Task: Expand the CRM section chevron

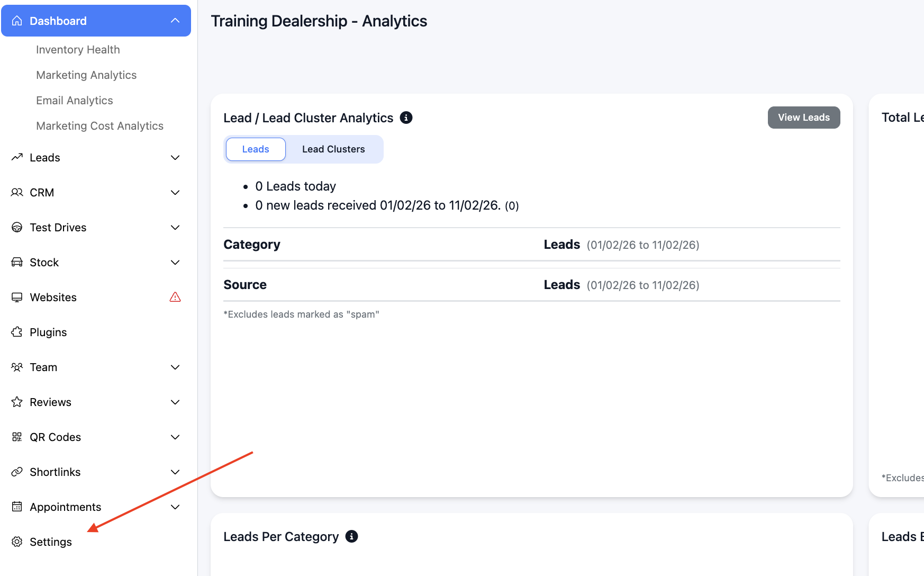Action: tap(175, 192)
